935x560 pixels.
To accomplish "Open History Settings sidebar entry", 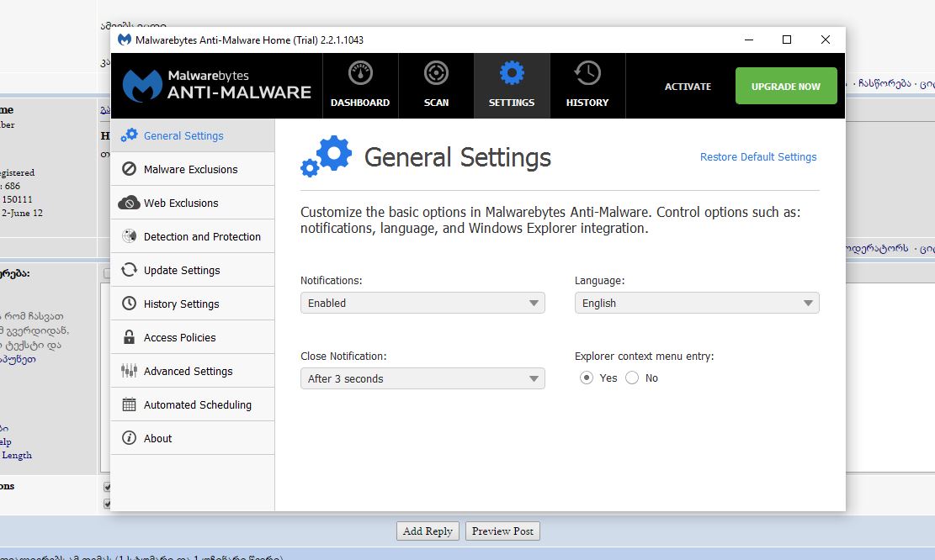I will (x=193, y=304).
